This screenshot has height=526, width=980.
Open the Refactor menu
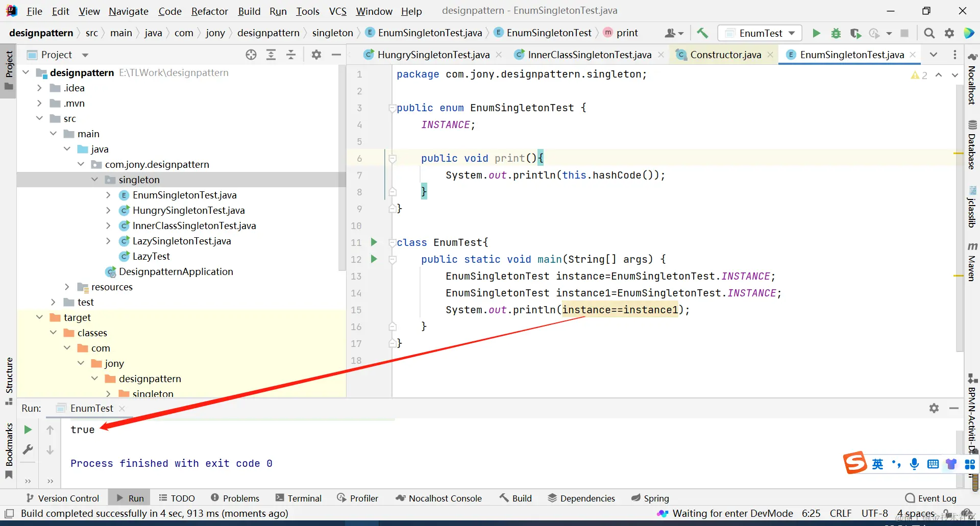tap(209, 11)
